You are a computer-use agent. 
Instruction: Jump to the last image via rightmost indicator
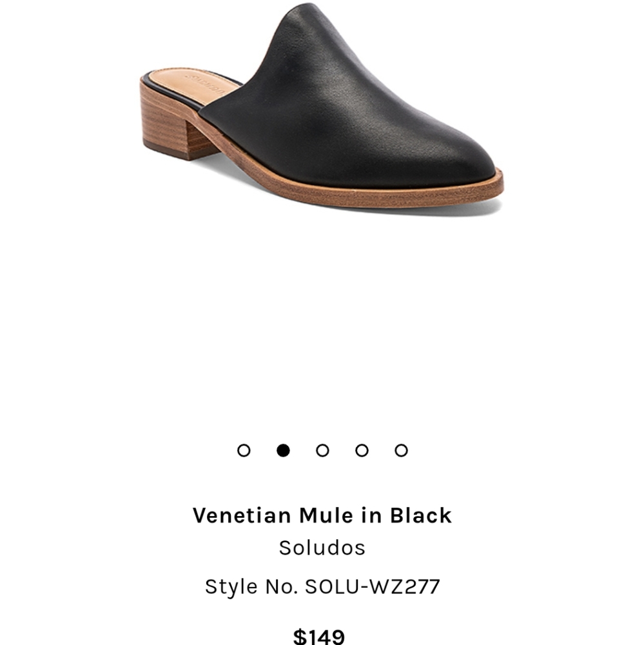[x=401, y=450]
